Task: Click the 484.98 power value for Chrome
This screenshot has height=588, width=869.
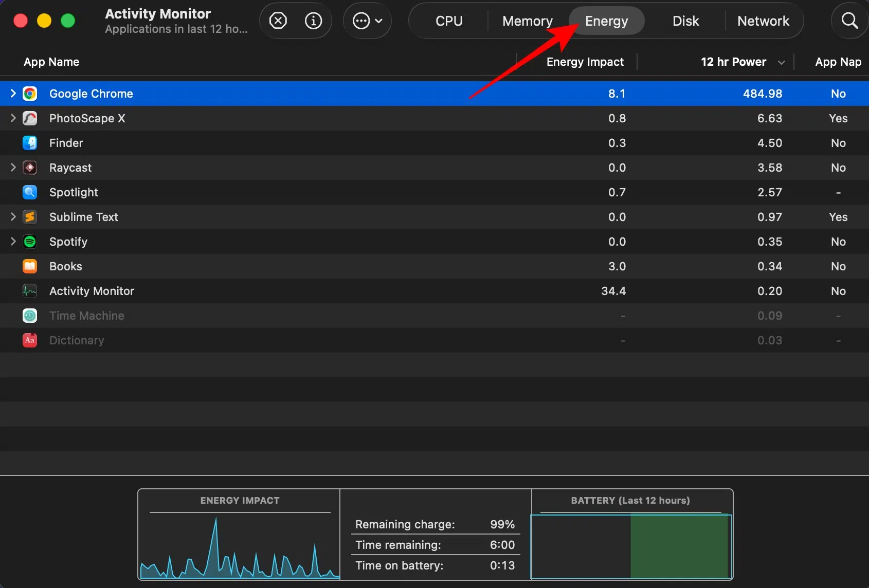Action: point(763,94)
